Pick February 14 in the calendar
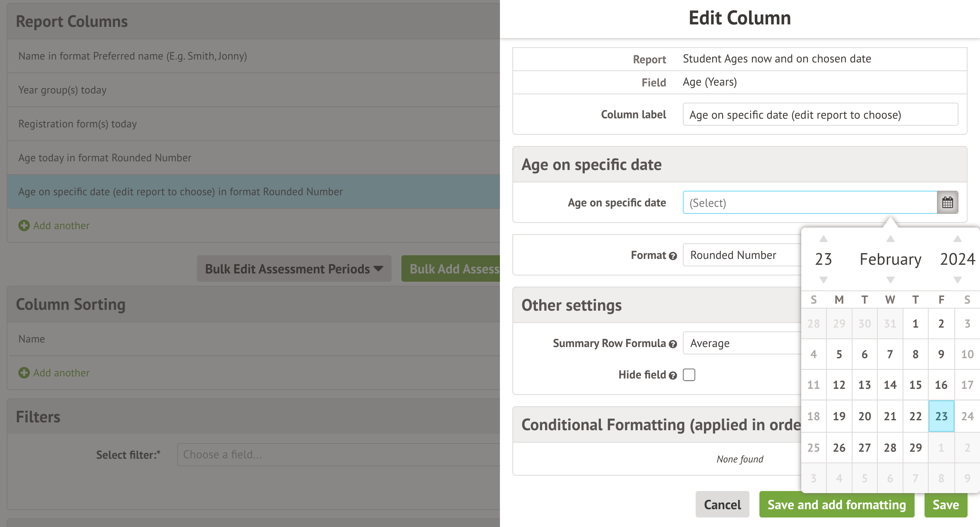 890,385
